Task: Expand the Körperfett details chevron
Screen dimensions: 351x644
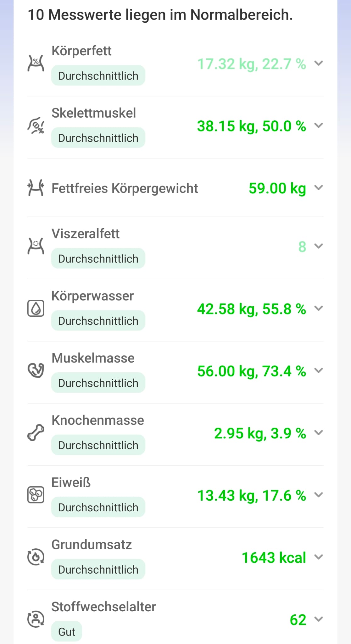Action: click(319, 64)
